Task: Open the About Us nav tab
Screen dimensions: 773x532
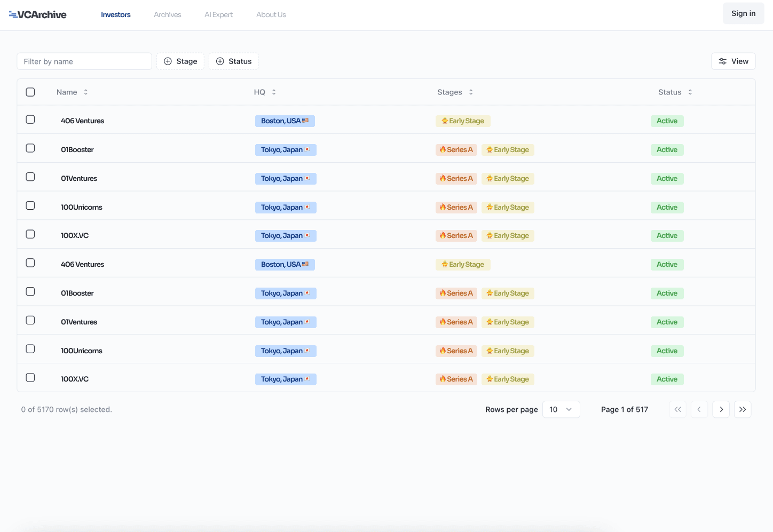Action: [x=271, y=15]
